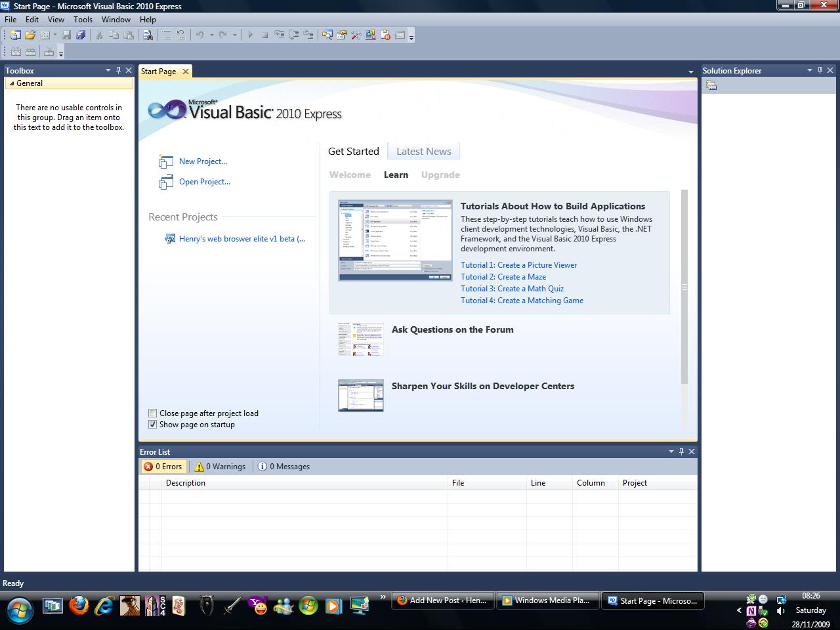Toggle the Solution Explorer auto-hide pin
840x630 pixels.
click(x=820, y=70)
